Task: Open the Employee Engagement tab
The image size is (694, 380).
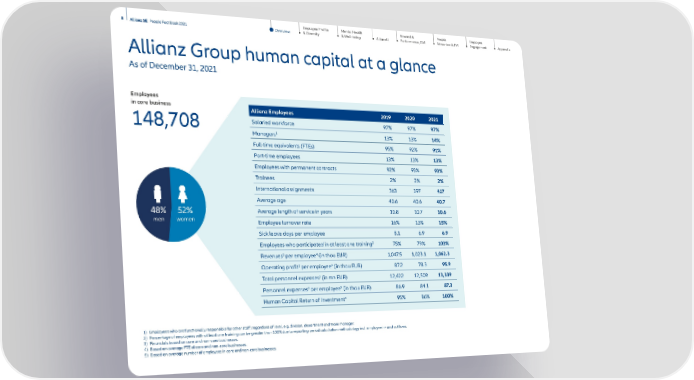Action: [478, 45]
